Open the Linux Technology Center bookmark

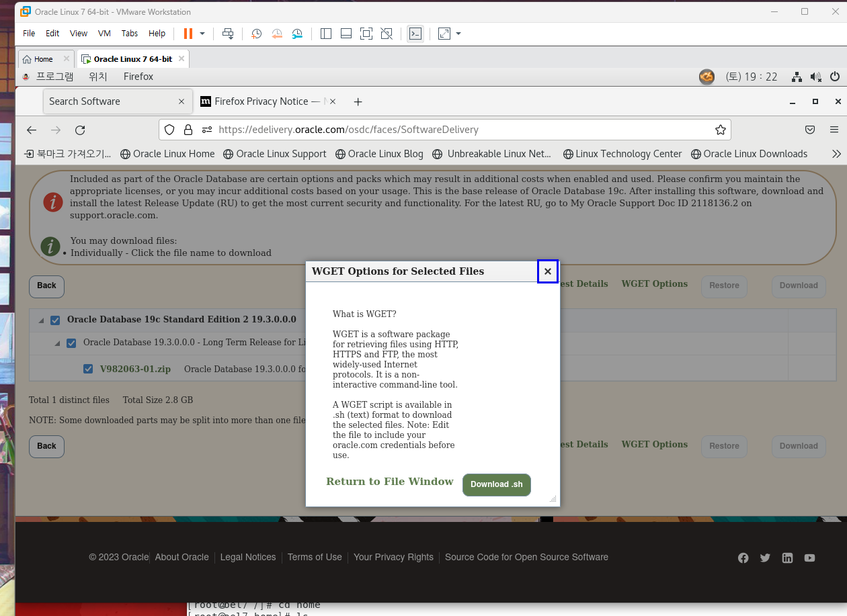click(622, 154)
